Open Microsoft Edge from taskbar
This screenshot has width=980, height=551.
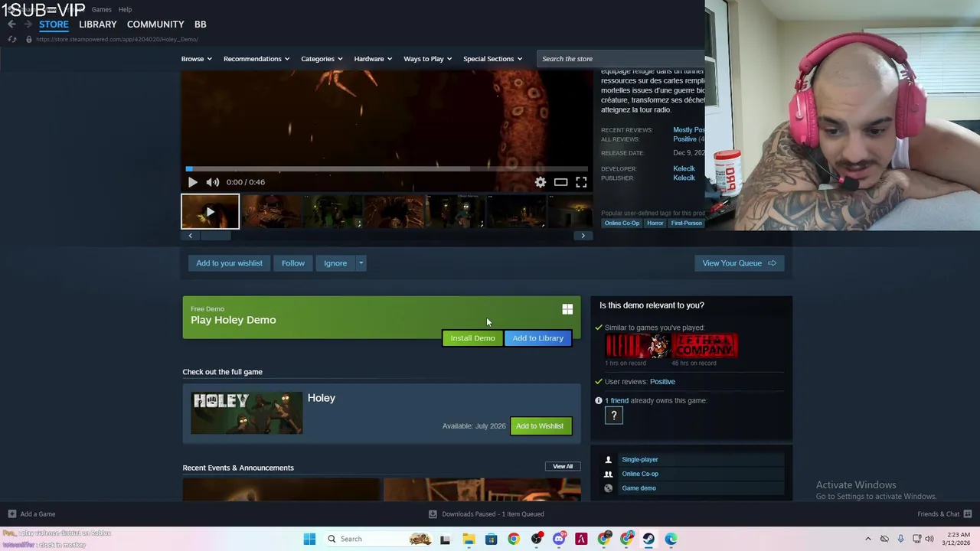tap(671, 539)
